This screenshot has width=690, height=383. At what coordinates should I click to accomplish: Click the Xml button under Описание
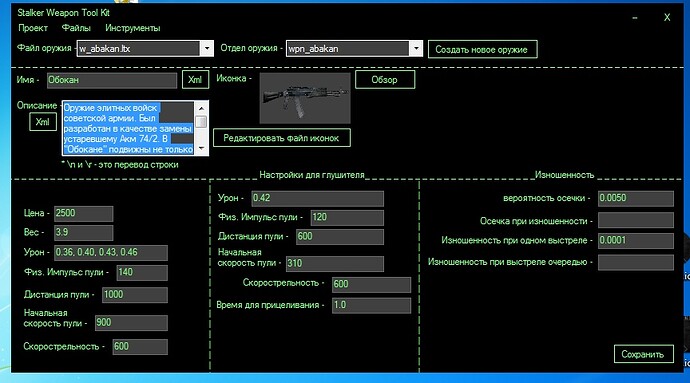(43, 122)
